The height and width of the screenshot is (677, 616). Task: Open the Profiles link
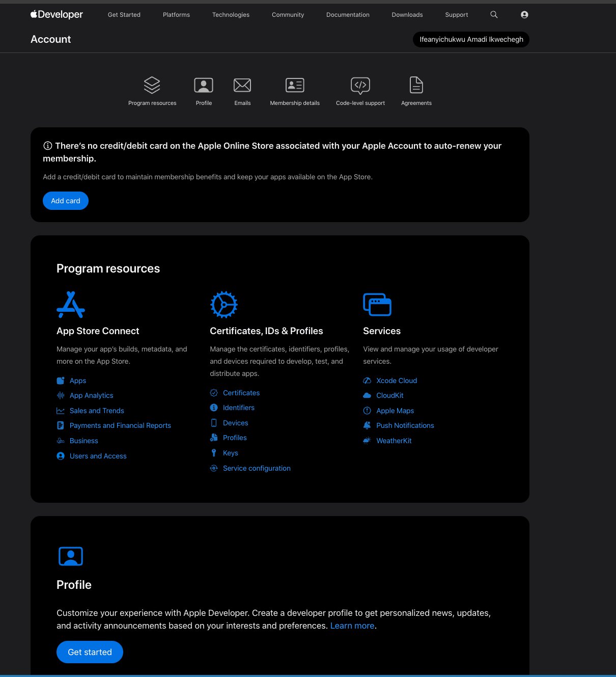click(x=235, y=438)
